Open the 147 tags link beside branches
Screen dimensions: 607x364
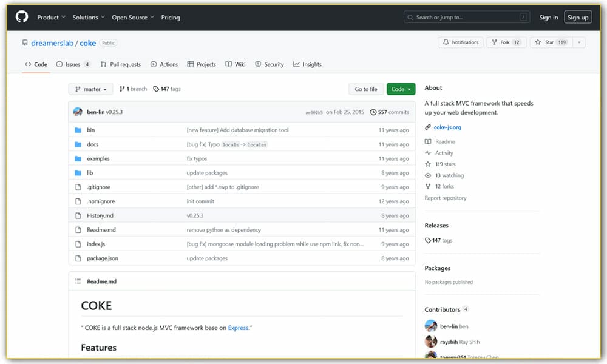click(167, 89)
